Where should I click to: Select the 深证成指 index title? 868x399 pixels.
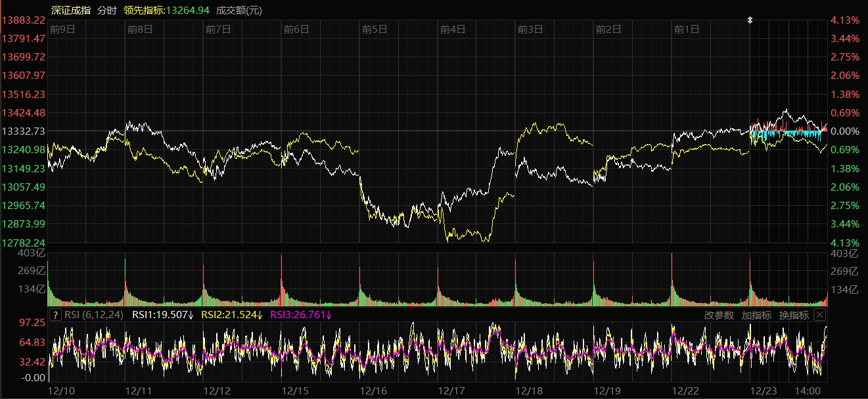coord(70,10)
